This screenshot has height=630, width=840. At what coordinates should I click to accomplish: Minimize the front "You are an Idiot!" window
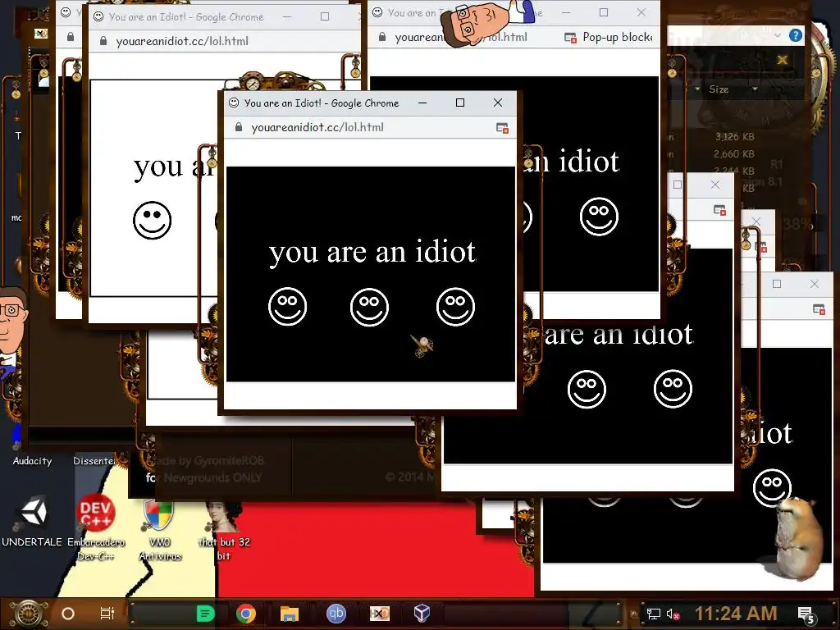(422, 103)
